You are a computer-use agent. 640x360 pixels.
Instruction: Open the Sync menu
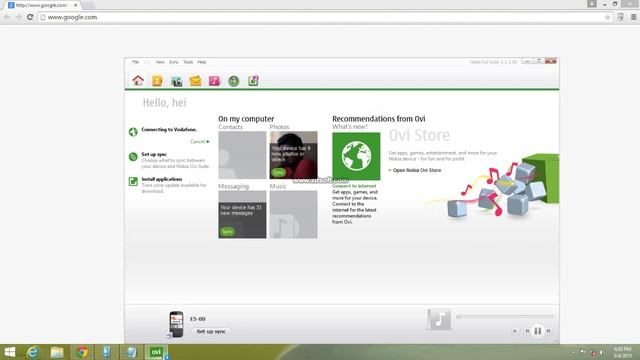pos(174,62)
